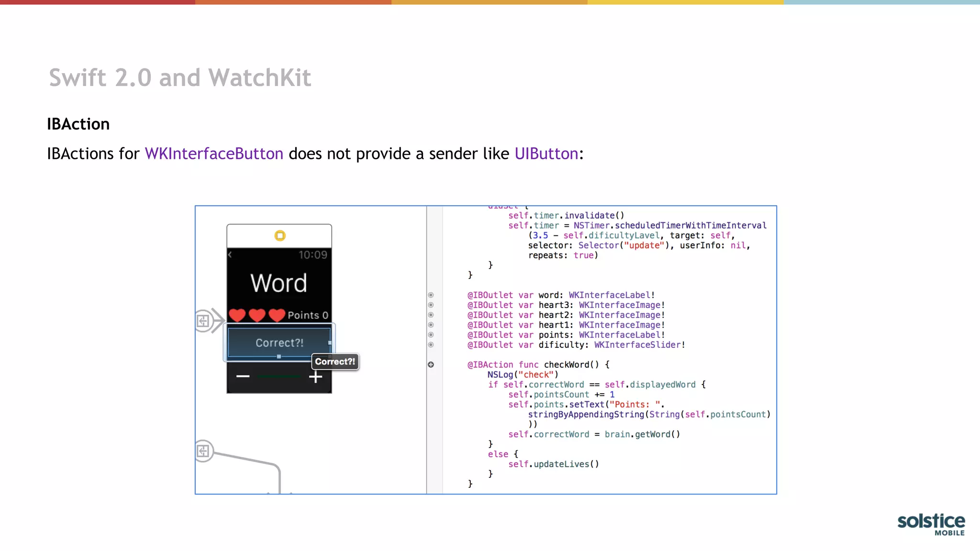This screenshot has width=980, height=551.
Task: Click the plus button on difficulty slider
Action: point(315,377)
